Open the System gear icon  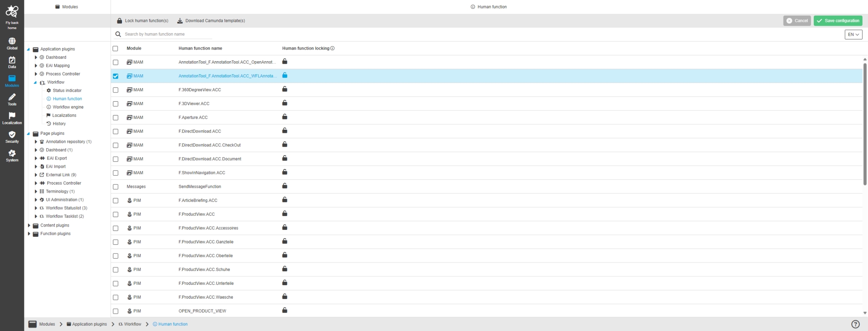tap(12, 153)
